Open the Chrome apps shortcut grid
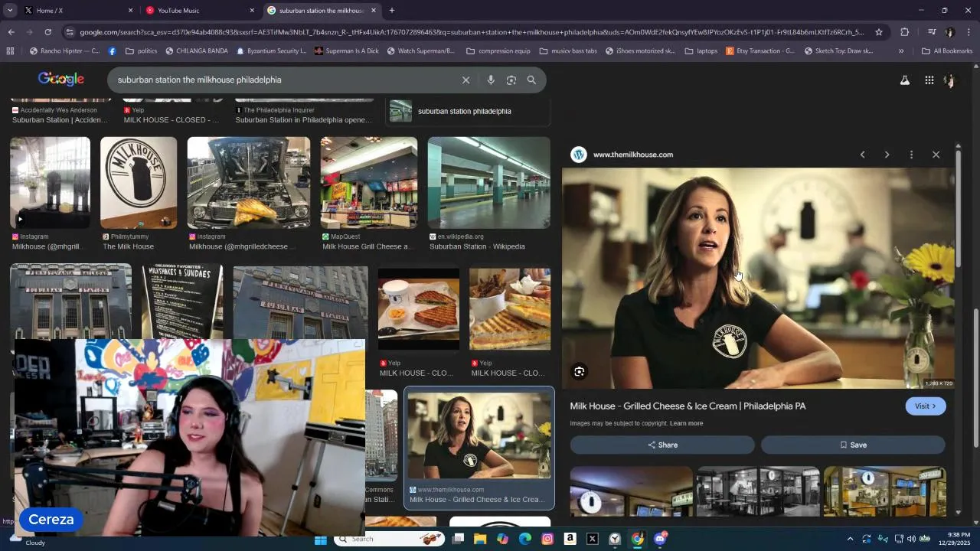Viewport: 980px width, 551px height. pyautogui.click(x=10, y=51)
